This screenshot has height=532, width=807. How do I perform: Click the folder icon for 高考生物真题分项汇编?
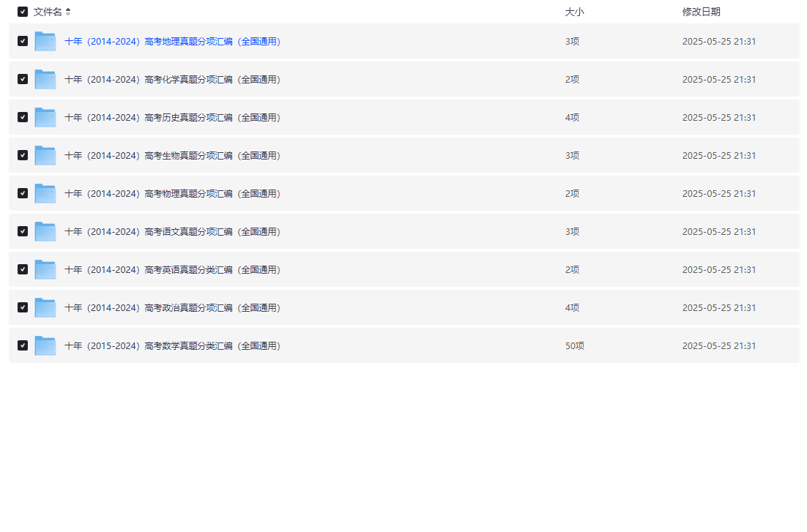45,156
